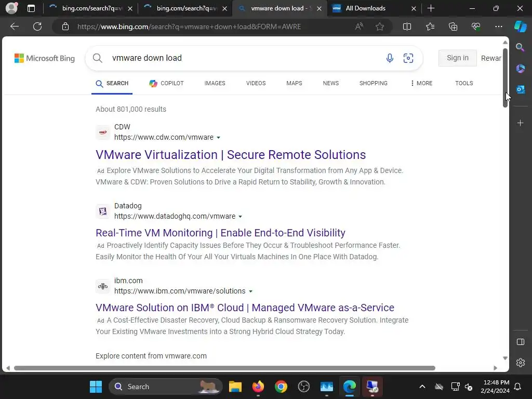
Task: Open Microsoft 365 icon in sidebar
Action: (x=520, y=68)
